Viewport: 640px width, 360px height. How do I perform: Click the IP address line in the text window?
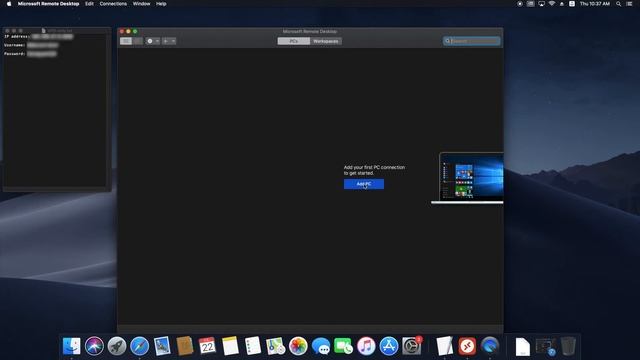point(39,36)
